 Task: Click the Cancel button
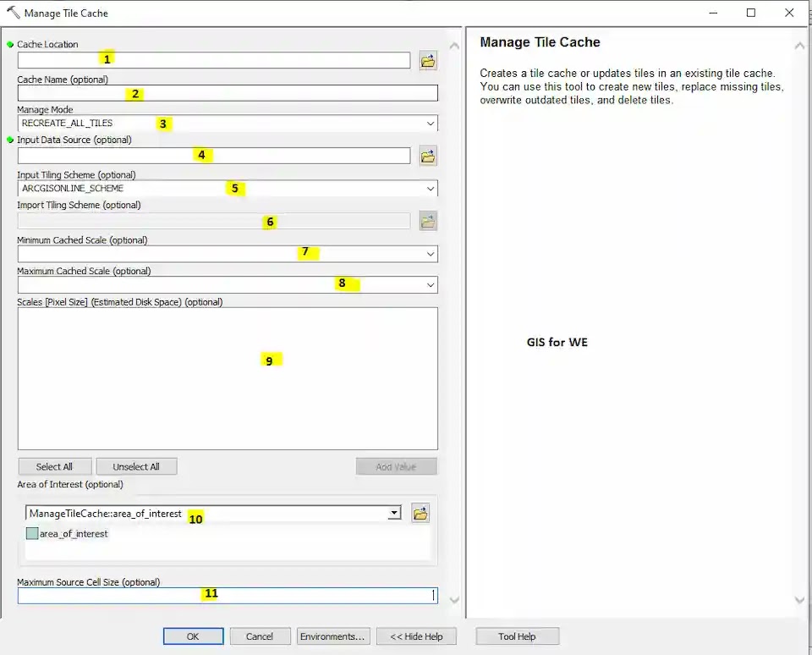(x=260, y=636)
